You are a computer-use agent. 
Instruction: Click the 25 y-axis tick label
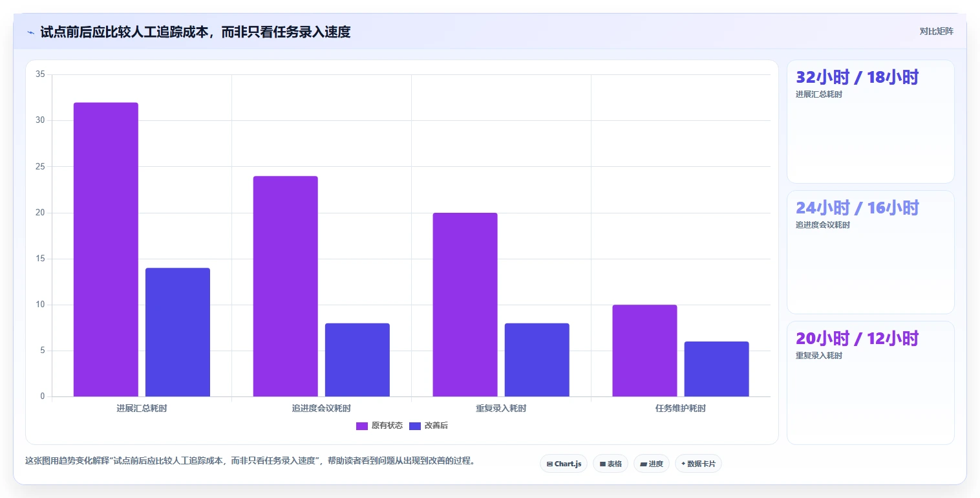point(40,166)
